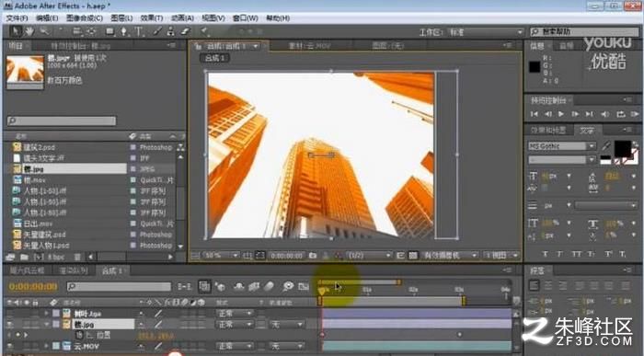The image size is (644, 356).
Task: Click the project panel thumbnail preview
Action: (x=25, y=73)
